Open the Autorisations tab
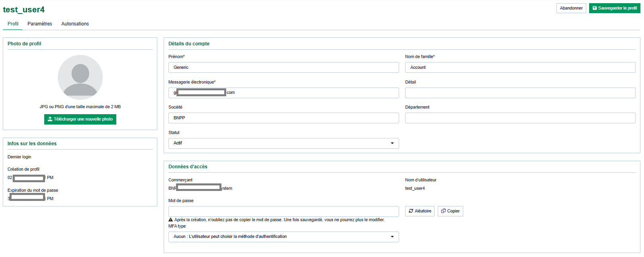Screen dimensions: 644x257 [75, 24]
